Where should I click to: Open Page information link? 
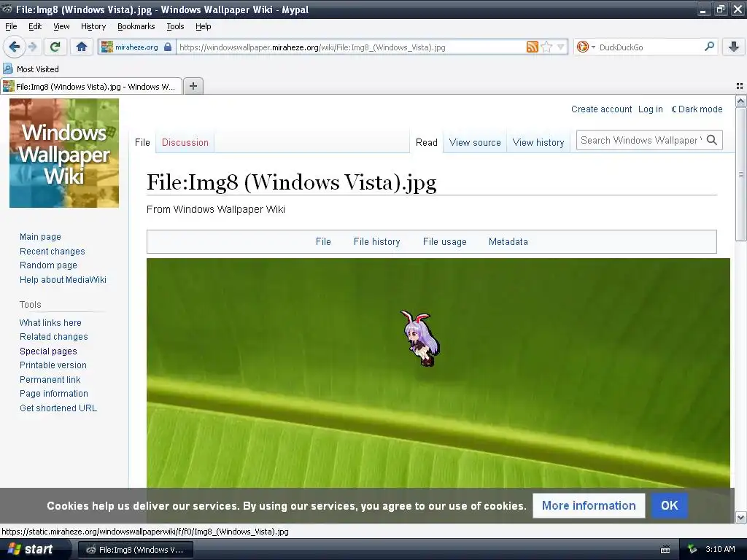[54, 394]
